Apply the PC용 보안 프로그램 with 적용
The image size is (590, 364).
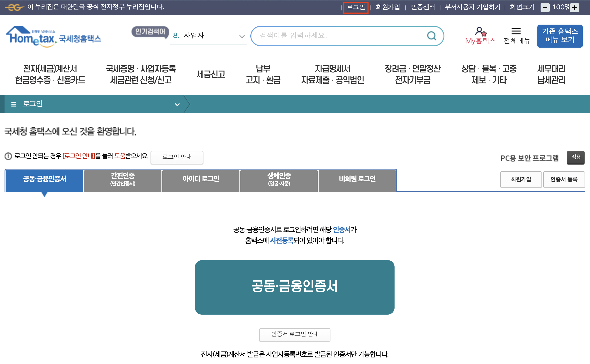pos(575,158)
